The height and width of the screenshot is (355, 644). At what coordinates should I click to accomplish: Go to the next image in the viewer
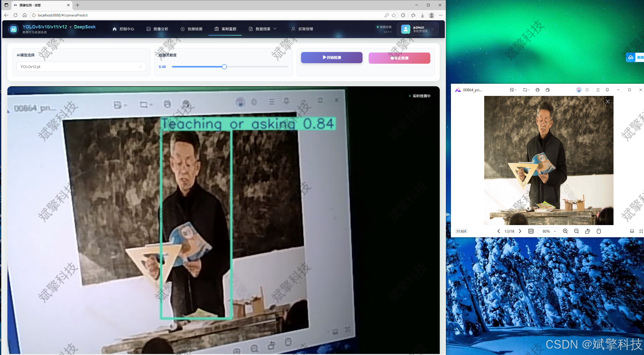(x=520, y=231)
